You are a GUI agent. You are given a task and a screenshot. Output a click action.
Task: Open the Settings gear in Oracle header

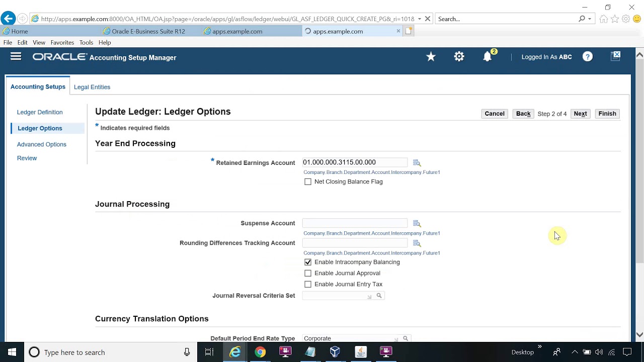(459, 57)
